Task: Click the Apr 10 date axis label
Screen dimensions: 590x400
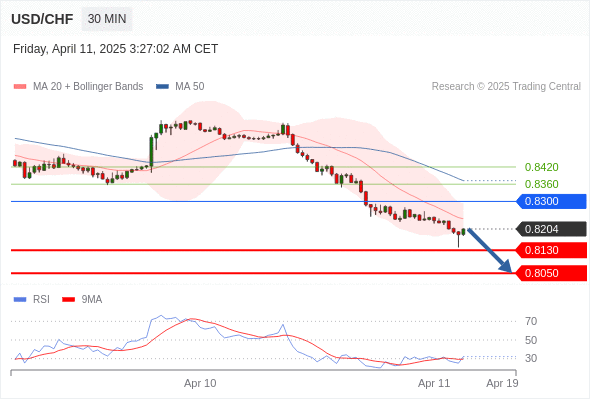Action: point(200,383)
